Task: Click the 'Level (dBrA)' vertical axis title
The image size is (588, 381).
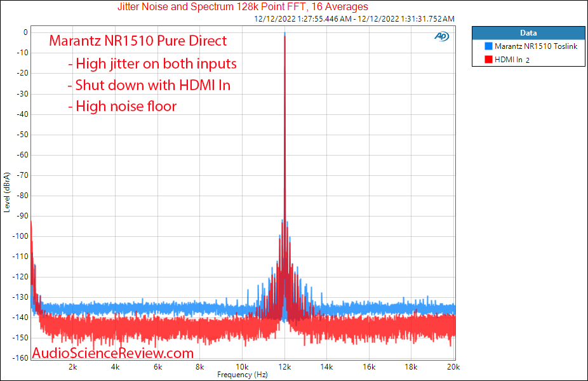Action: click(x=7, y=192)
